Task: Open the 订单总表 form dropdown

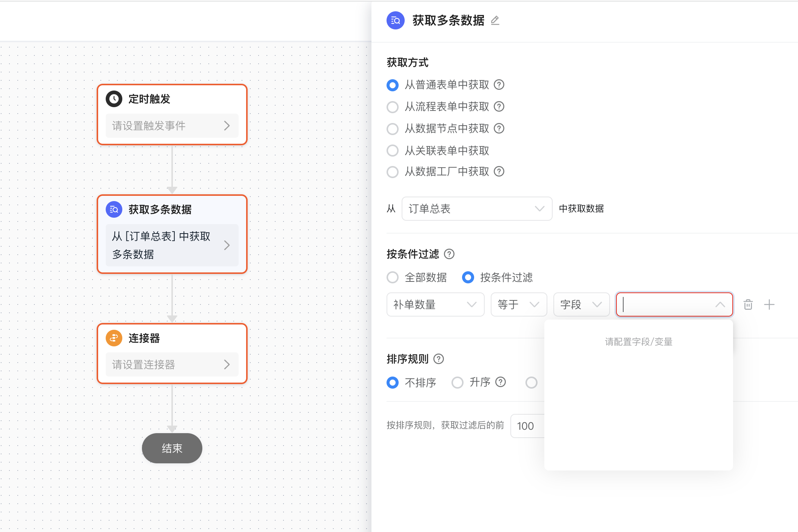Action: (x=477, y=209)
